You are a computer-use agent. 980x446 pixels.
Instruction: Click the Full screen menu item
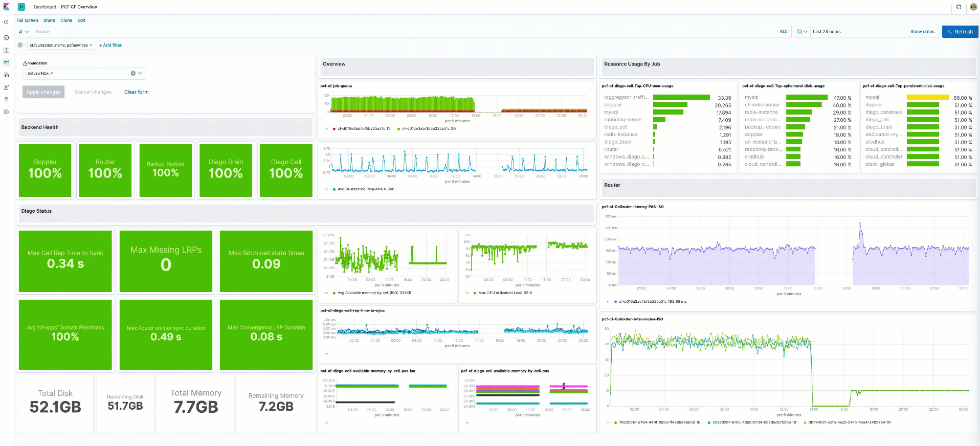pyautogui.click(x=27, y=20)
